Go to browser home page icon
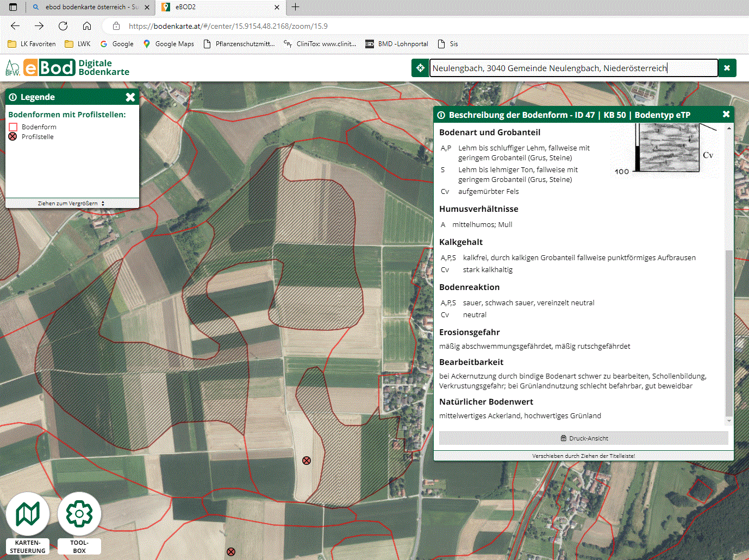The width and height of the screenshot is (749, 560). point(87,26)
